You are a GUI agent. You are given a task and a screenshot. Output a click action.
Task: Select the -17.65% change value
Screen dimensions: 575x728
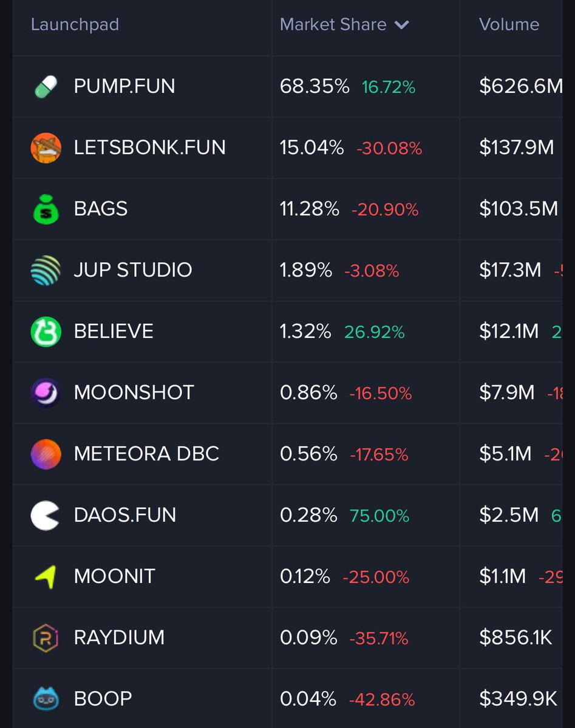pos(379,455)
